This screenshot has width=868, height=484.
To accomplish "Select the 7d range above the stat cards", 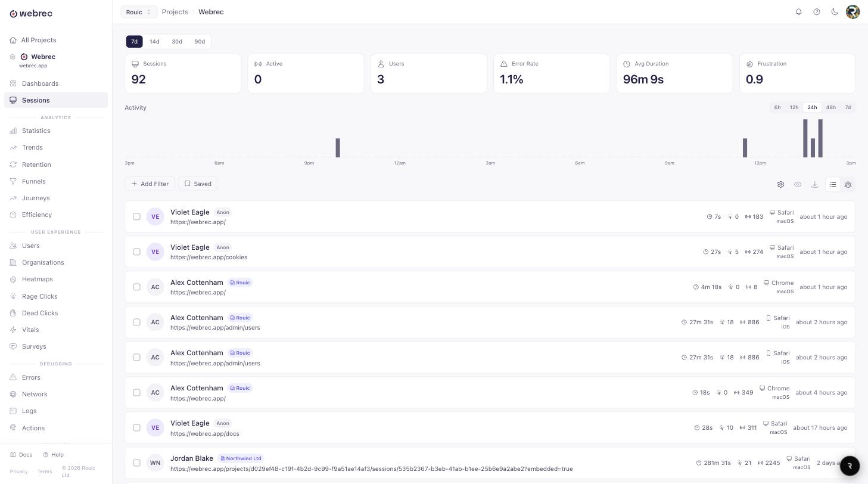I will pos(134,42).
